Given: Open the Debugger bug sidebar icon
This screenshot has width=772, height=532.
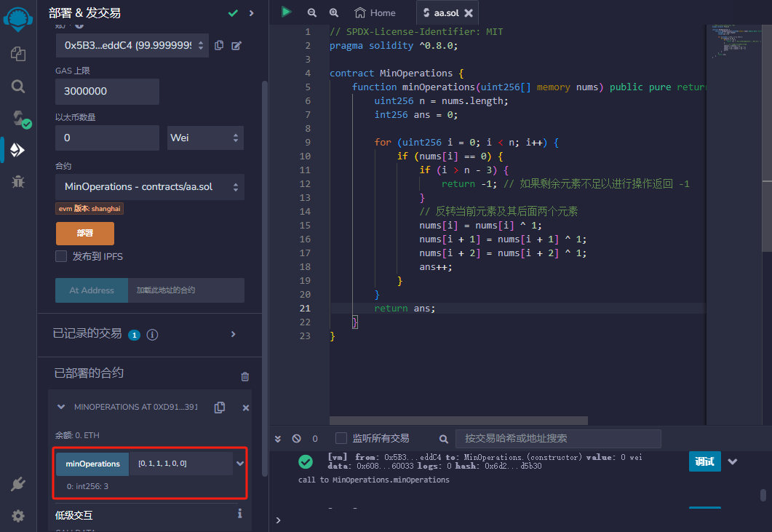Looking at the screenshot, I should tap(18, 182).
